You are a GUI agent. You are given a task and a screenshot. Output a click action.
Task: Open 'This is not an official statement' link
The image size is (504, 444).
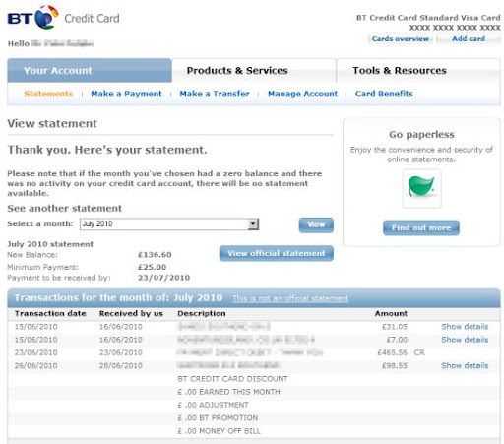coord(290,298)
